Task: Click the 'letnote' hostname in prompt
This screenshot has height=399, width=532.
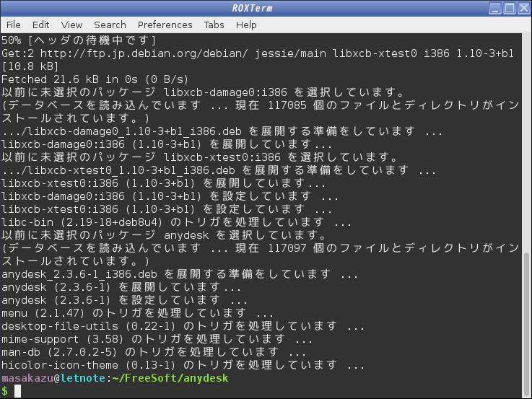Action: [x=83, y=378]
